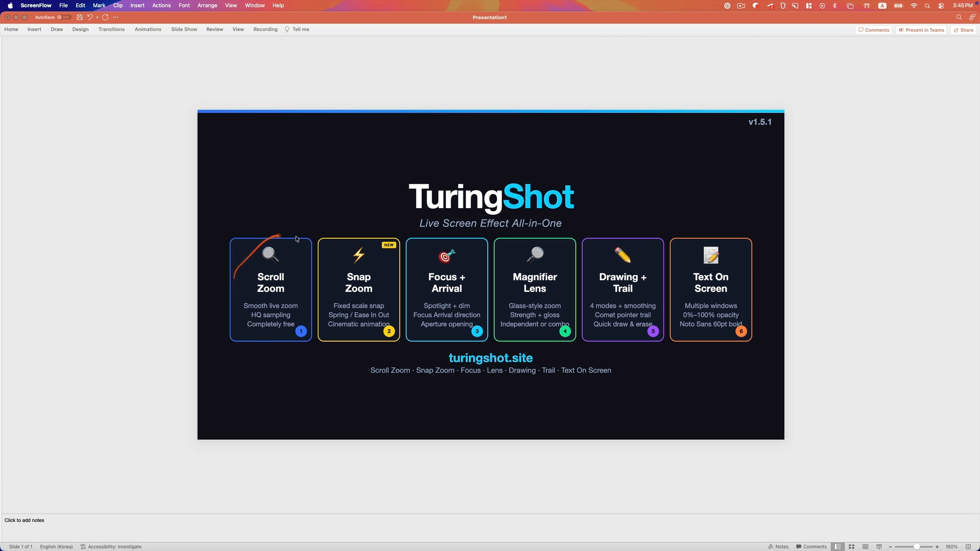
Task: Open the File menu in the menu bar
Action: (63, 6)
